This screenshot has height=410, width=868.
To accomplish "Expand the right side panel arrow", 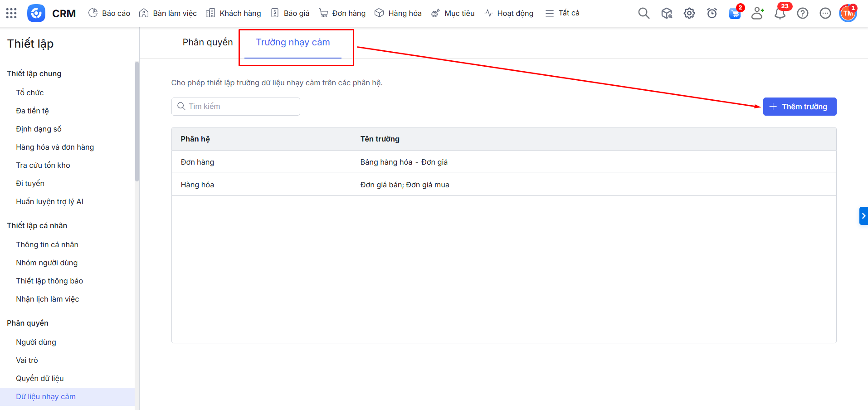I will 863,216.
